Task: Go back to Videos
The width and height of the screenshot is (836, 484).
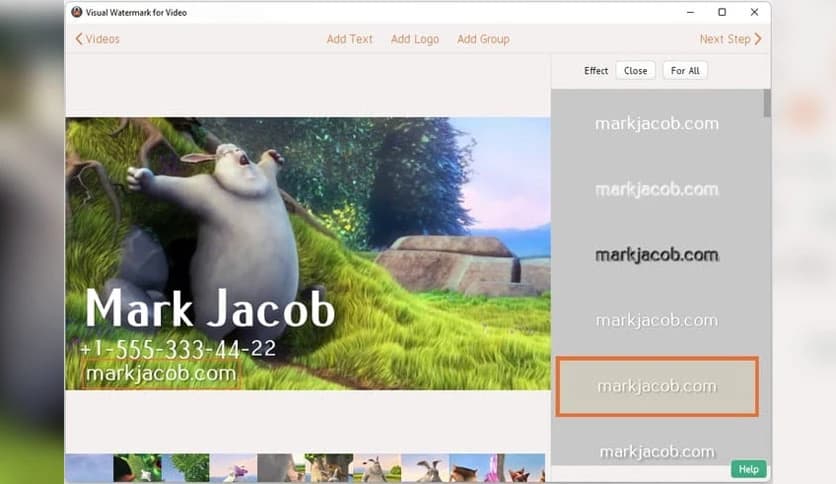Action: point(98,39)
